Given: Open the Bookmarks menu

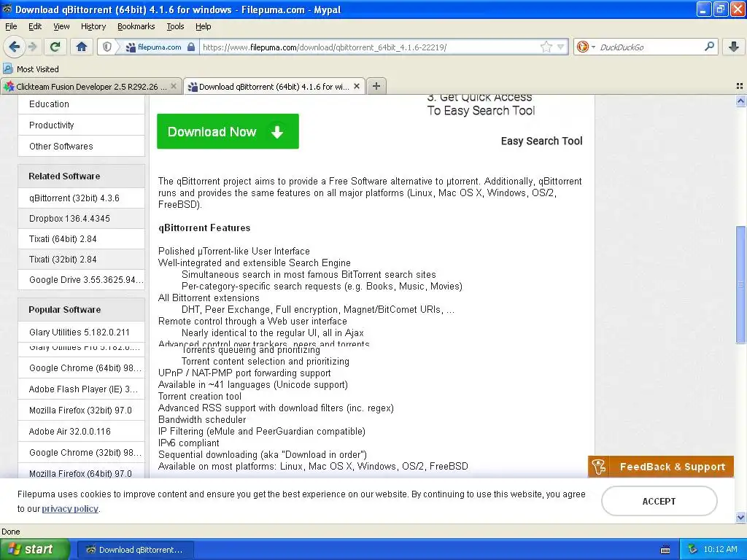Looking at the screenshot, I should coord(136,26).
